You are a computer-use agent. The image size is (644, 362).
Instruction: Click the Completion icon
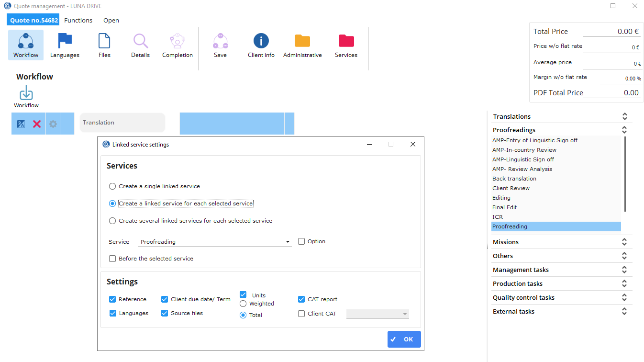(178, 41)
